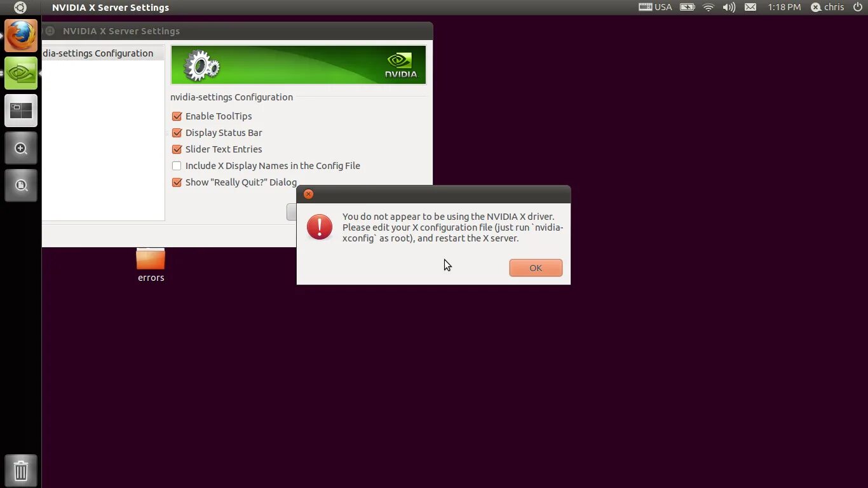868x488 pixels.
Task: Open the 1:18 PM clock menu
Action: point(784,8)
